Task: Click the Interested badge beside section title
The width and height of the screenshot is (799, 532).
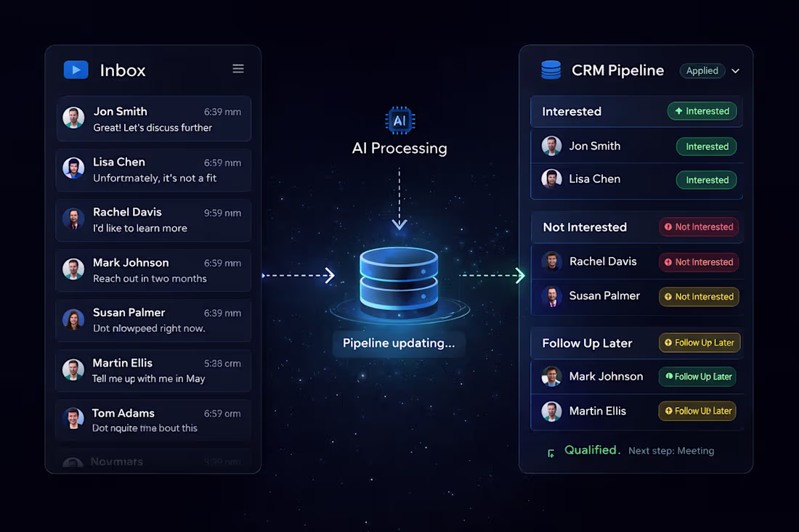Action: (702, 111)
